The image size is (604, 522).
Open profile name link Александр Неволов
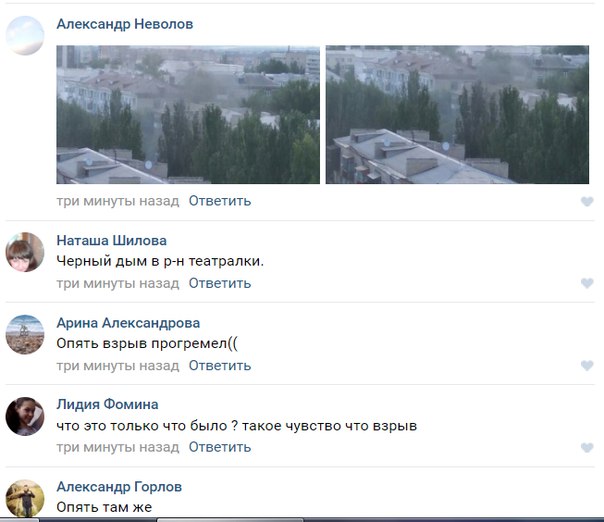[x=125, y=24]
